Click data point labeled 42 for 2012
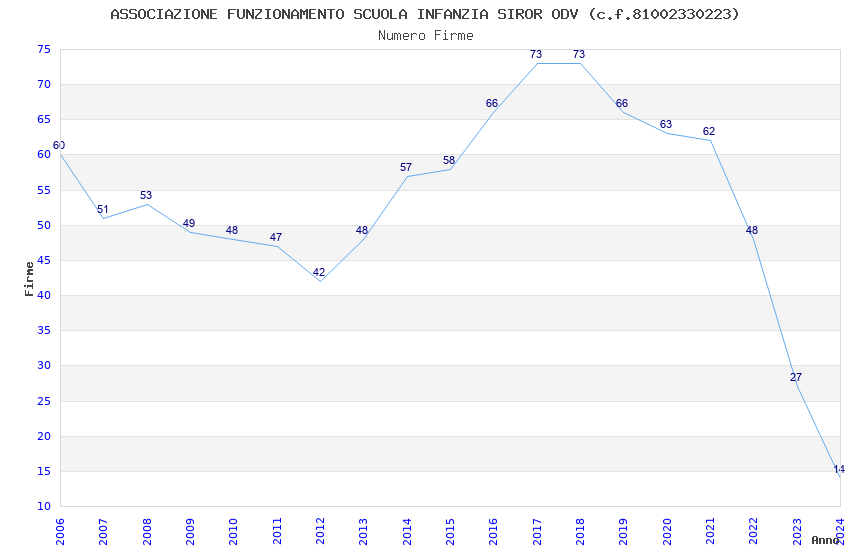This screenshot has height=550, width=850. click(x=319, y=273)
